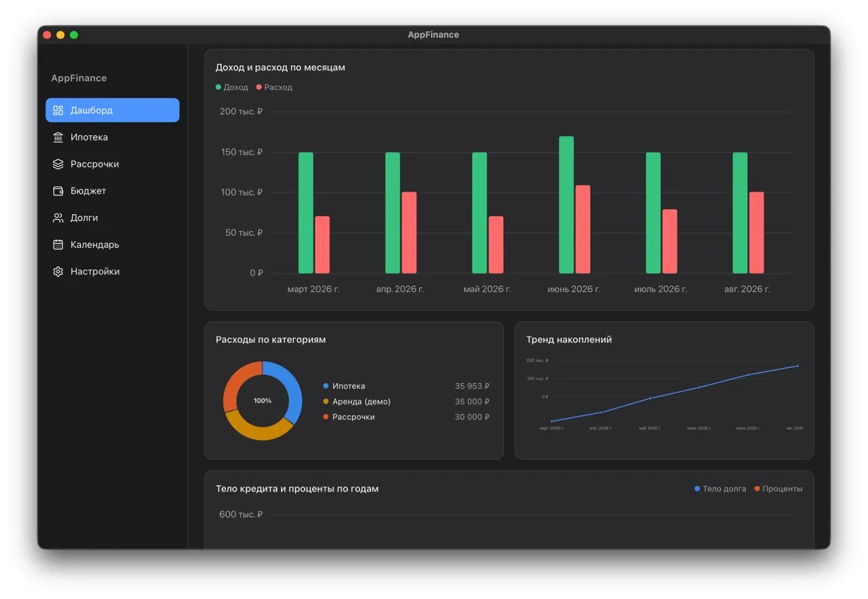Screen dimensions: 868x599
Task: Click the Ипотека row in category list
Action: (406, 386)
